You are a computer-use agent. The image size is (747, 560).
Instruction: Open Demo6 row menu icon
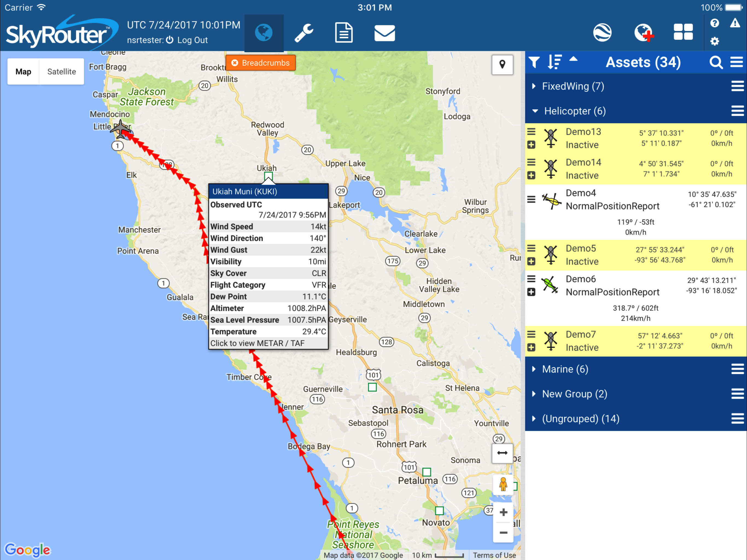click(x=531, y=279)
